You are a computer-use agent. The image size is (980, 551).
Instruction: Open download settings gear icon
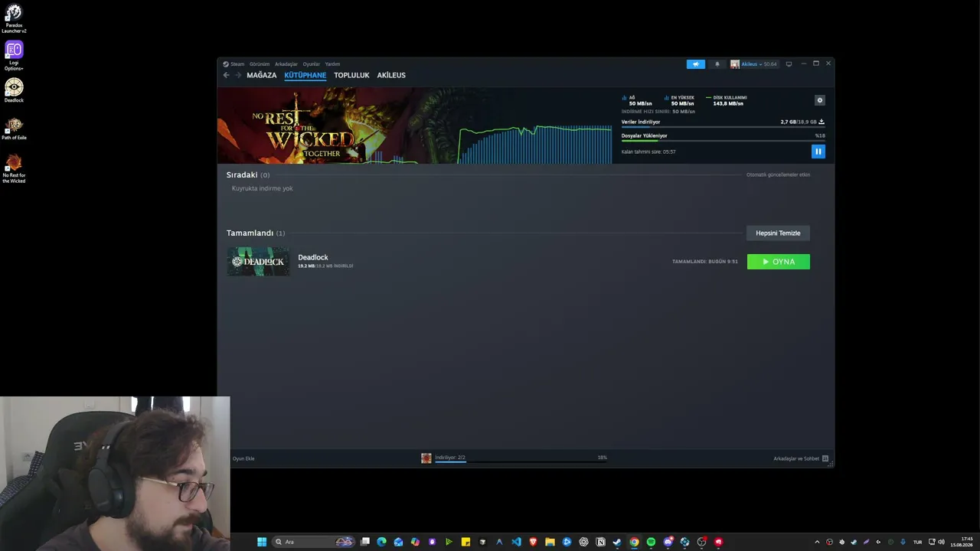pos(820,100)
